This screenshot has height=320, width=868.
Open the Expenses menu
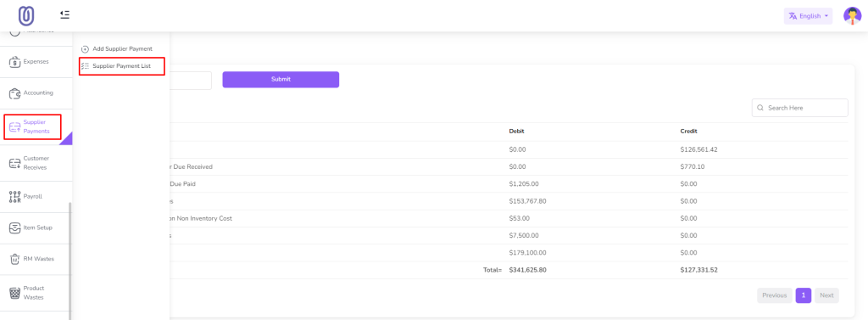point(36,62)
